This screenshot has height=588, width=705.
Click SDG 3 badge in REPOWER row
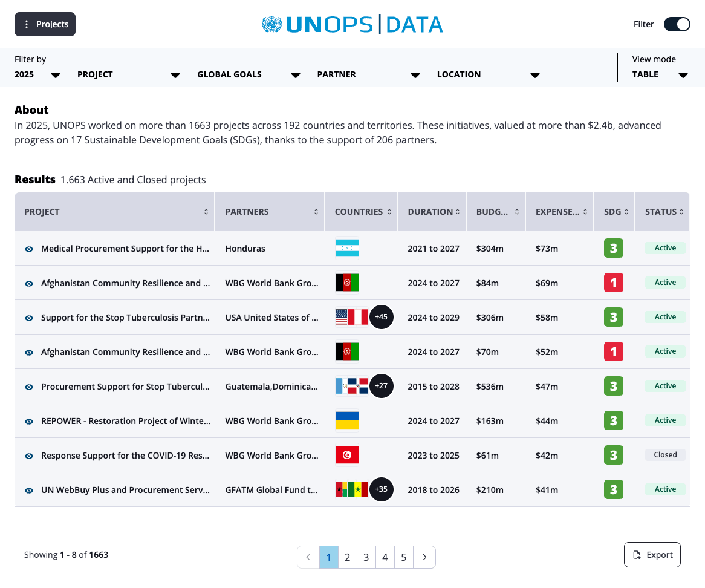(x=614, y=420)
